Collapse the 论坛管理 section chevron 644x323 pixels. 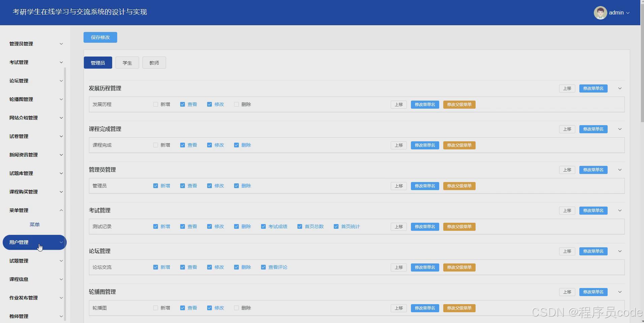click(x=620, y=251)
